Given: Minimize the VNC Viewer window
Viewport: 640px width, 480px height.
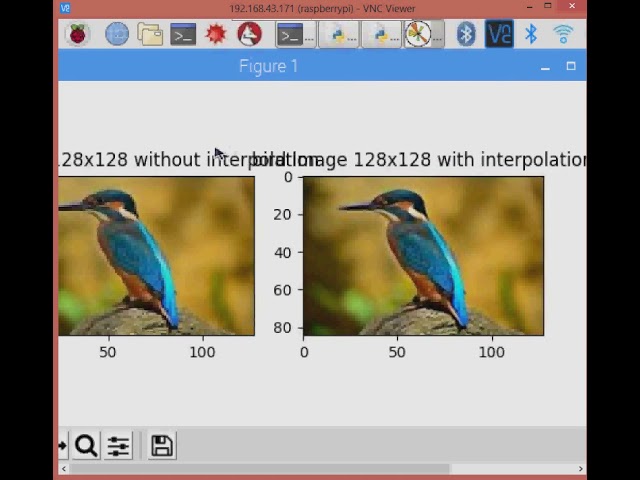Looking at the screenshot, I should click(x=529, y=7).
